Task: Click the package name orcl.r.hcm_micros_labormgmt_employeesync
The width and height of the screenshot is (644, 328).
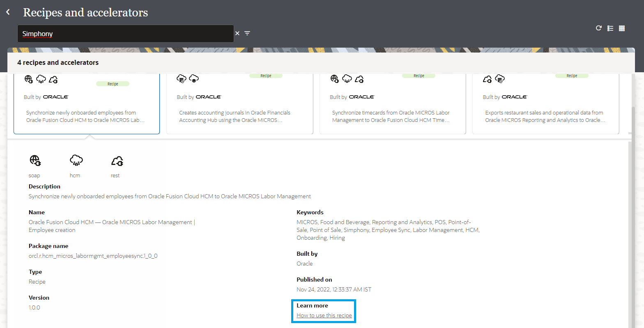Action: point(93,256)
